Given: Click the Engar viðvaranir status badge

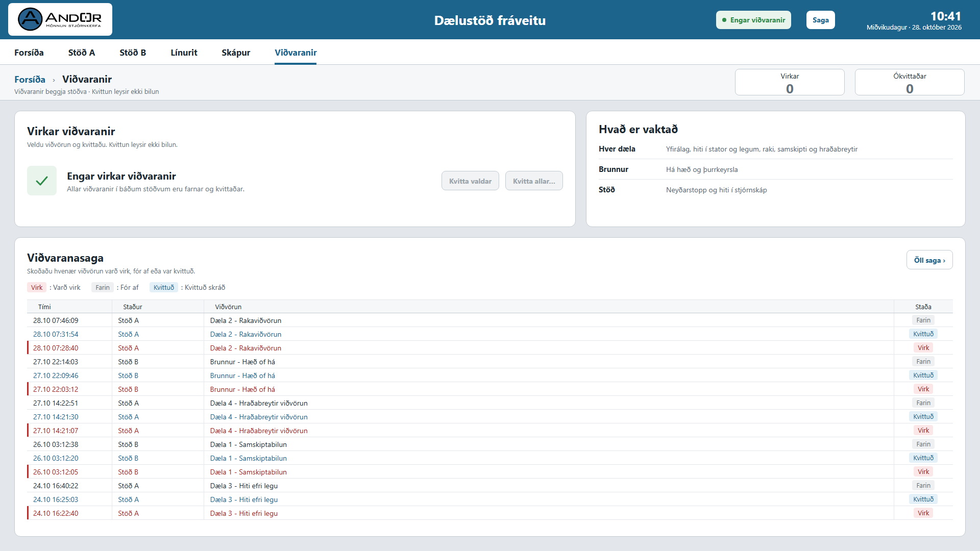Looking at the screenshot, I should coord(753,20).
